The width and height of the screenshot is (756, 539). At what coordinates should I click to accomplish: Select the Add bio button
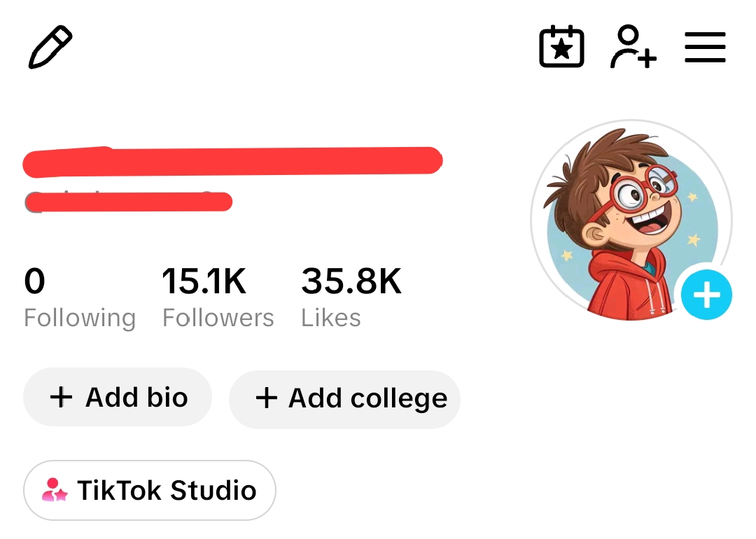(x=118, y=398)
